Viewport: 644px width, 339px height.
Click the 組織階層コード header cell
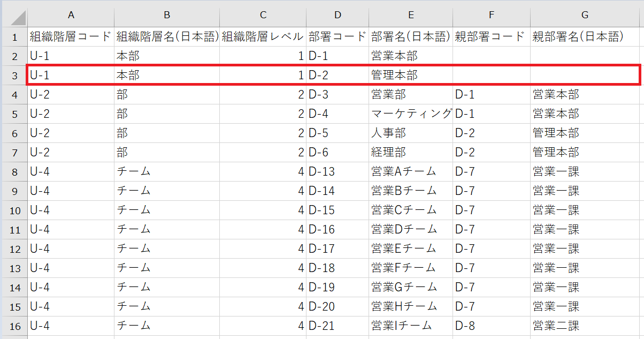pos(71,37)
